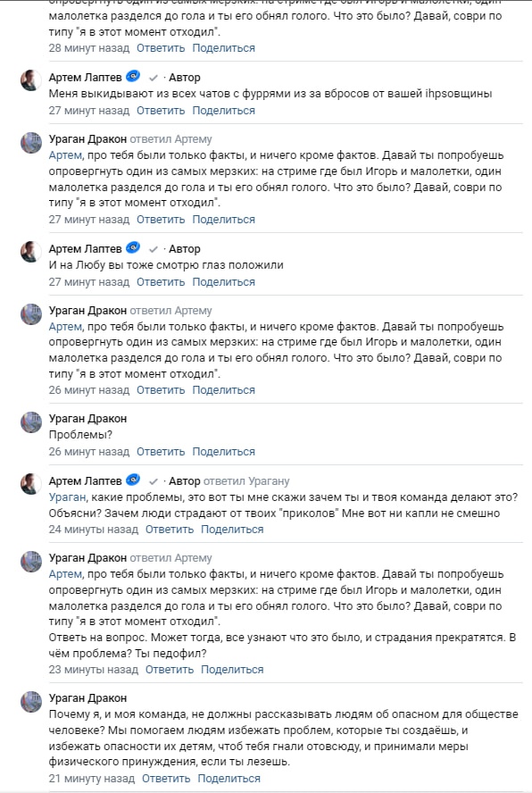Click the "ответил Урагану" reply reference
Viewport: 532px width, 793px height.
[246, 481]
